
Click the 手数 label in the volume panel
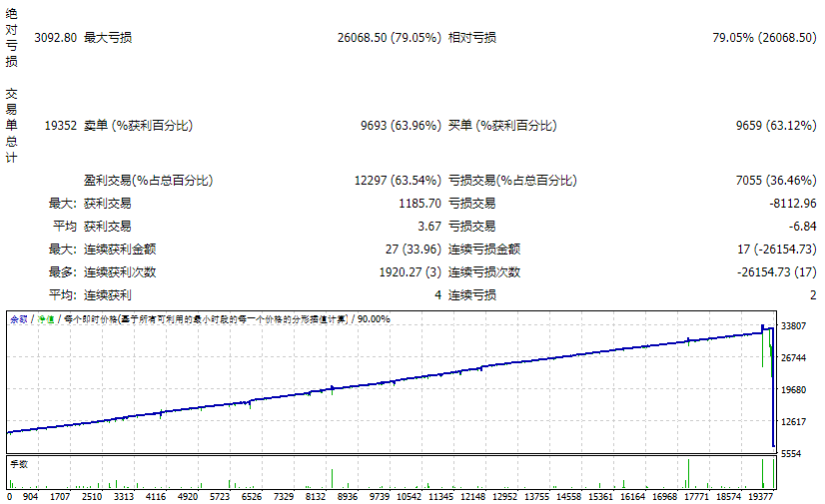tap(19, 463)
